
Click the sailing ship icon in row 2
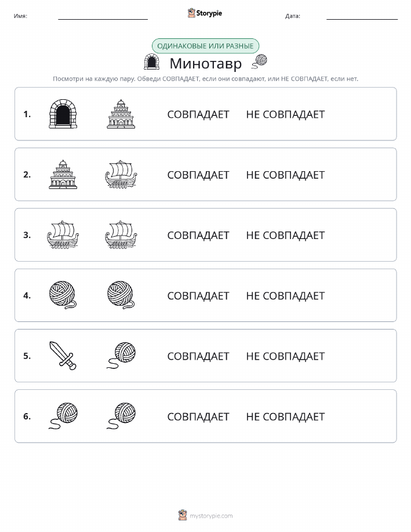pos(121,175)
